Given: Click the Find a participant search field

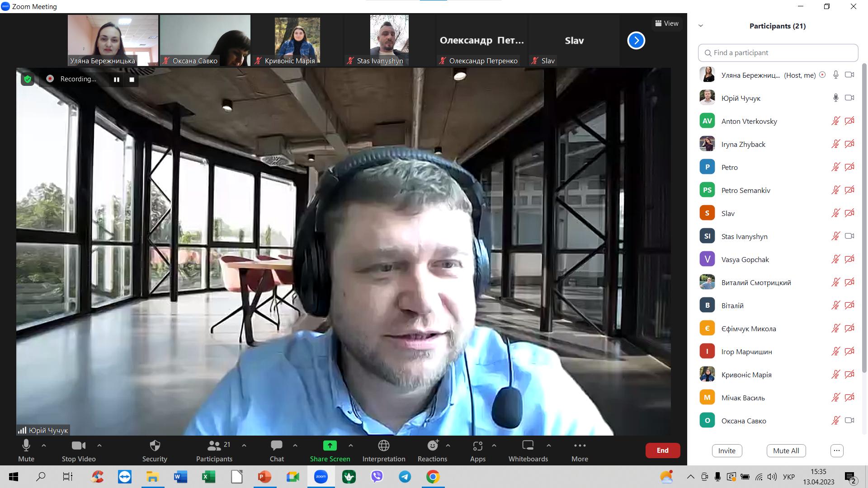Looking at the screenshot, I should [x=778, y=53].
